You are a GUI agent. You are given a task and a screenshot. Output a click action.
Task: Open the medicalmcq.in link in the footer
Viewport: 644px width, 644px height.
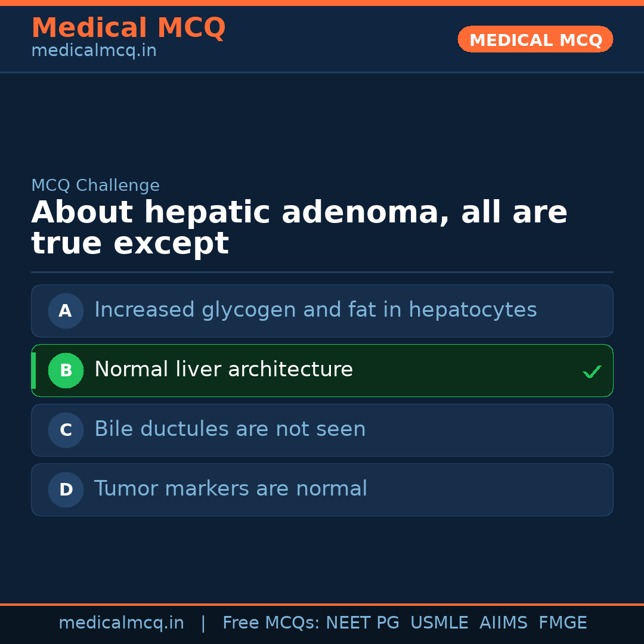coord(121,623)
